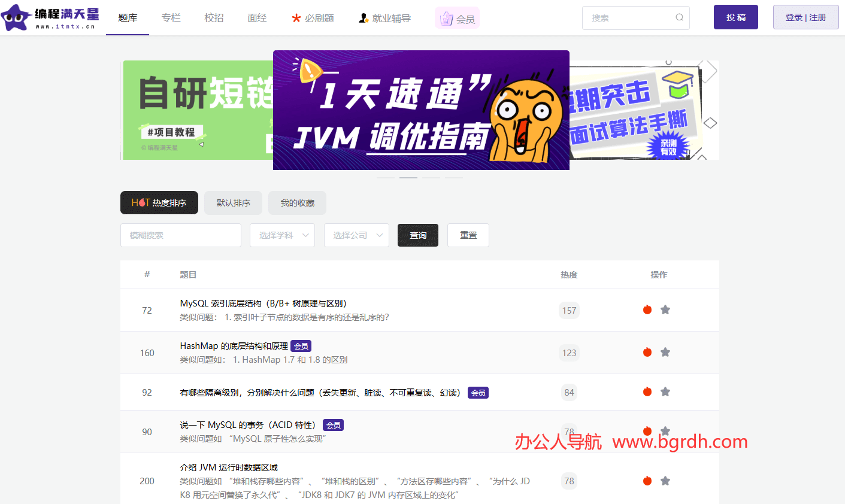Go to 必刷题 in navigation
The image size is (845, 504).
pos(313,18)
